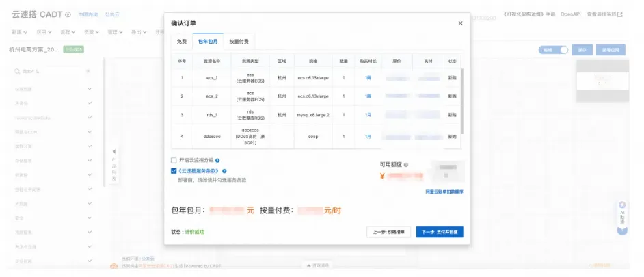Screen dimensions: 644x277
Task: Enable the 开启云监控分组 checkbox
Action: [x=174, y=160]
